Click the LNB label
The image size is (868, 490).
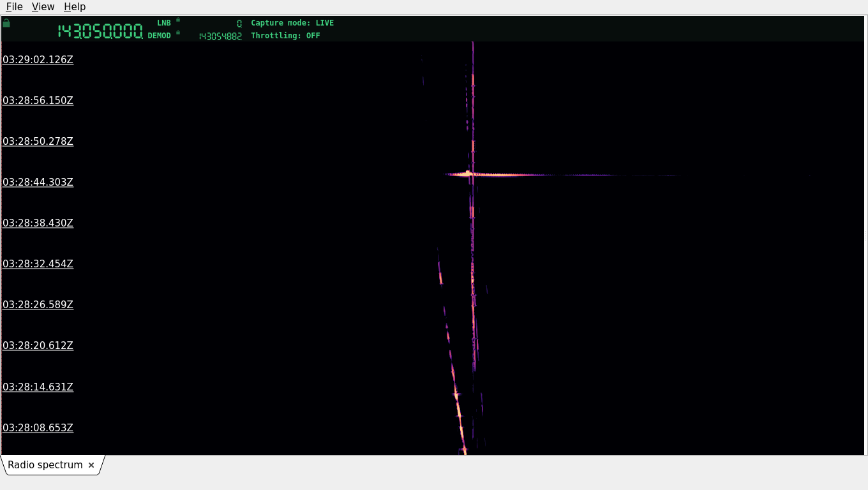(x=164, y=23)
